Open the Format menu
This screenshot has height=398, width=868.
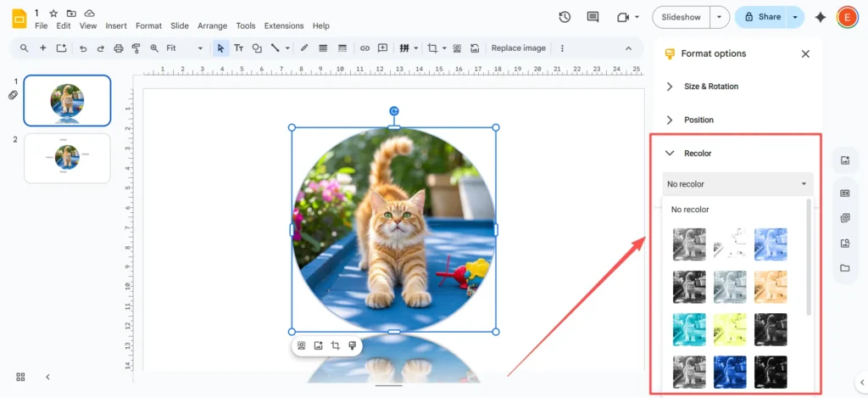tap(149, 26)
